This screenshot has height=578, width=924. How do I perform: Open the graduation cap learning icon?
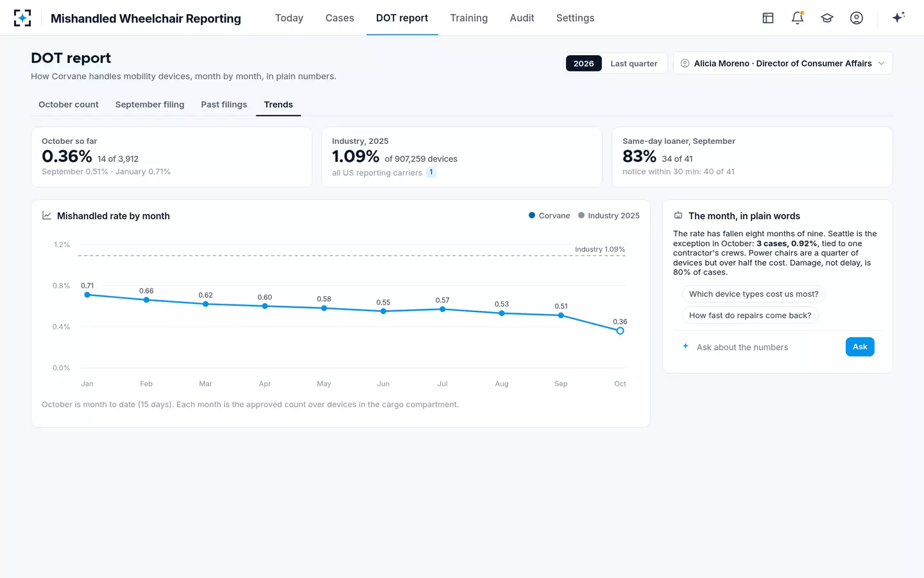coord(827,18)
